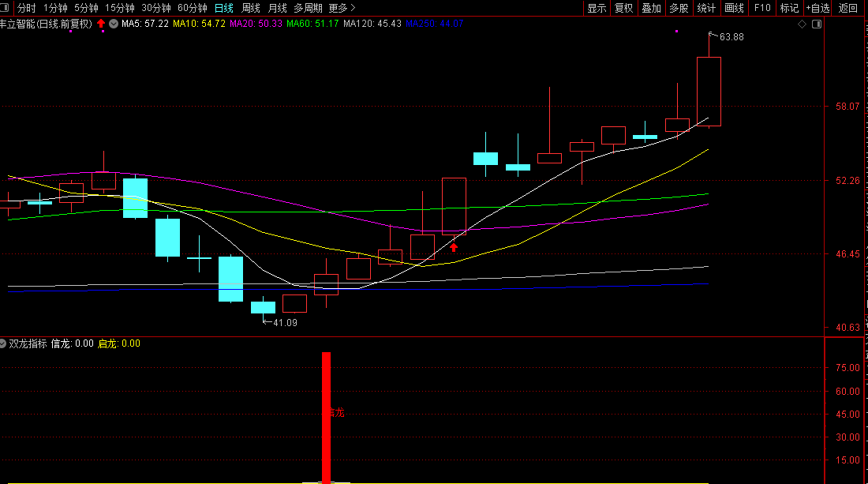Click the 返回 back button
The width and height of the screenshot is (868, 484).
point(847,8)
